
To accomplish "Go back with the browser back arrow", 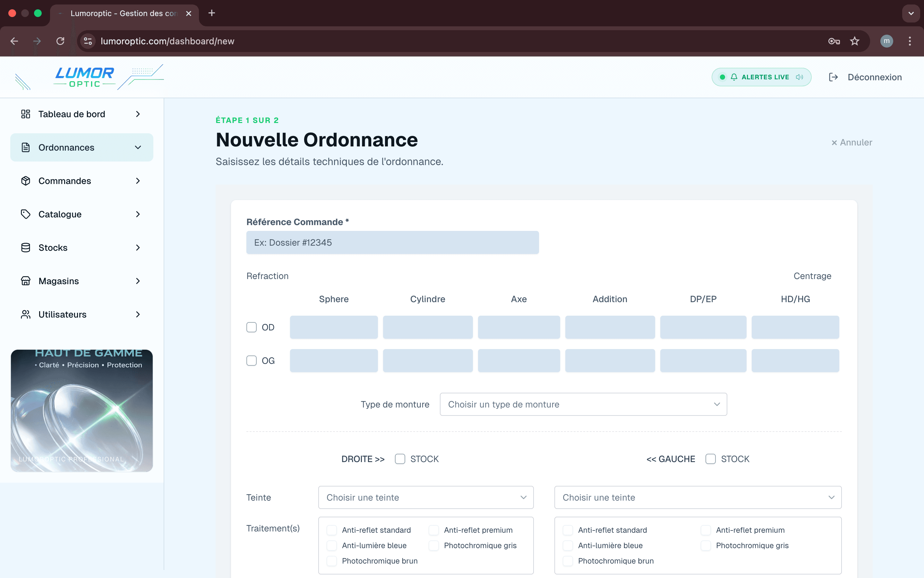I will (14, 41).
